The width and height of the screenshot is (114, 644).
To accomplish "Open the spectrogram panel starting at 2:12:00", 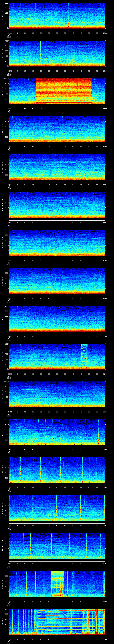I will pyautogui.click(x=57, y=54).
